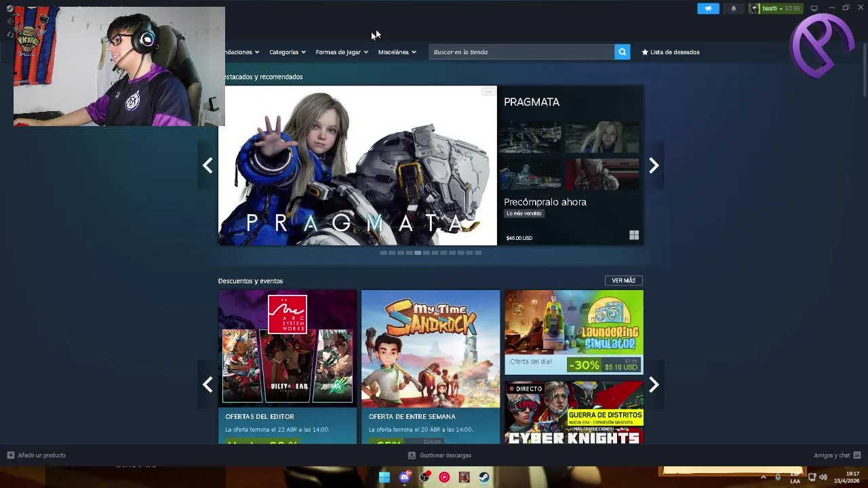This screenshot has height=488, width=868.
Task: Expand the Categorías dropdown menu
Action: pyautogui.click(x=288, y=52)
